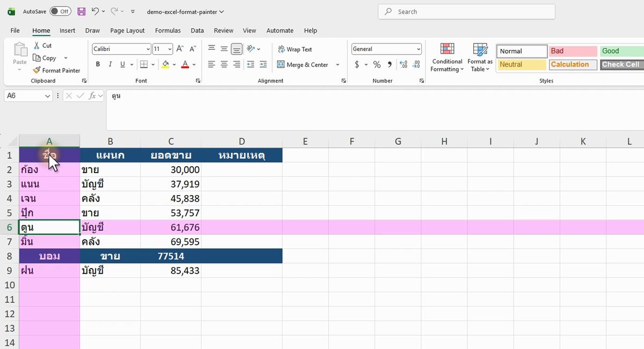Open the Font settings dialog launcher
644x349 pixels.
coord(199,80)
